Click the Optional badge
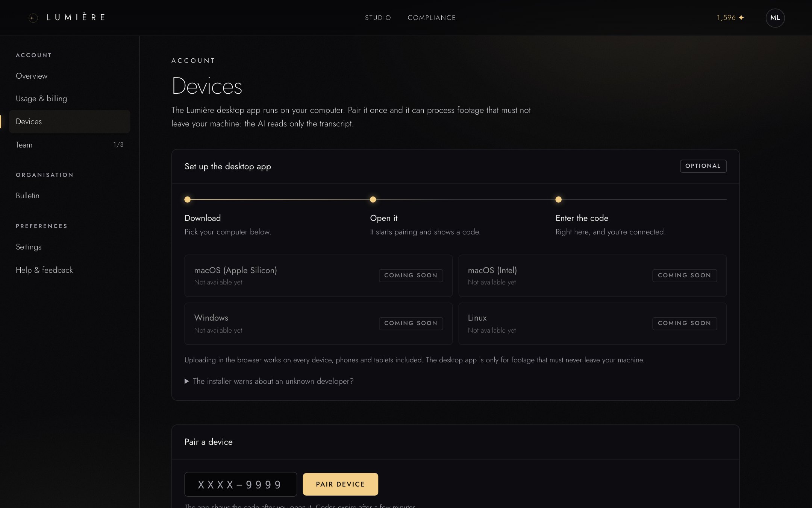Screen dimensions: 812x508 [703, 166]
